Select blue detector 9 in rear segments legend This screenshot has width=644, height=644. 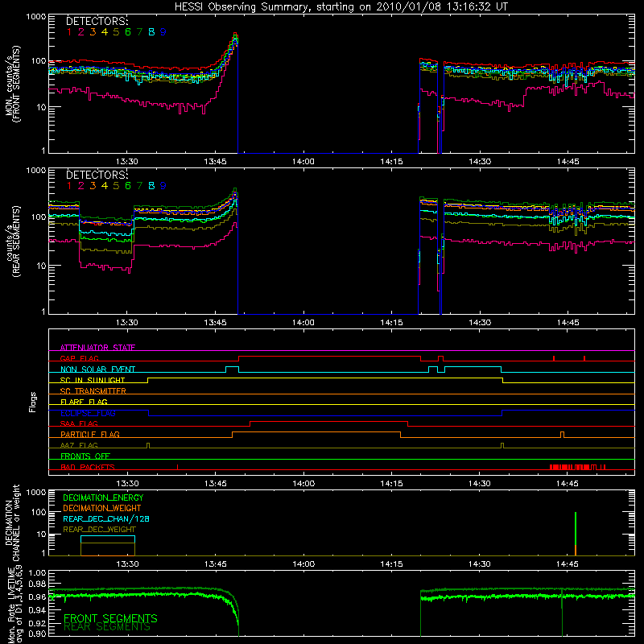tap(163, 186)
